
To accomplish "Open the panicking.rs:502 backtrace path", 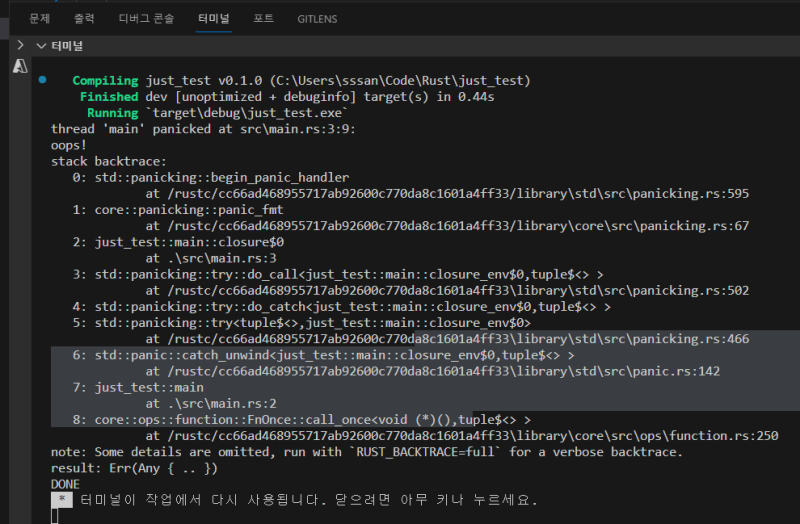I will point(447,291).
